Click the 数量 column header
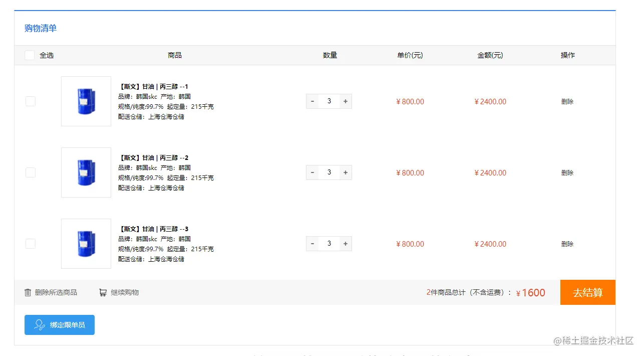The image size is (644, 356). [x=330, y=55]
